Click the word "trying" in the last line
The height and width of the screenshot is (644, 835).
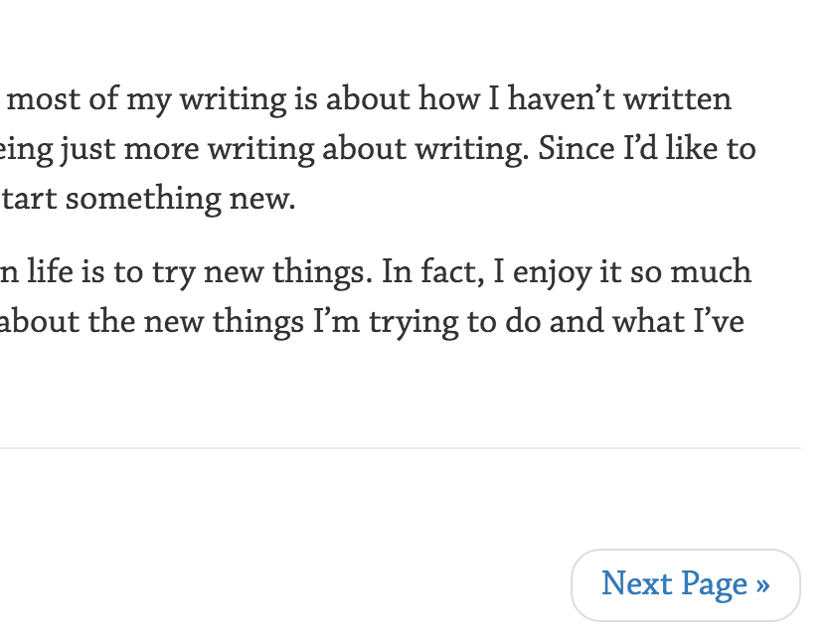pyautogui.click(x=414, y=323)
